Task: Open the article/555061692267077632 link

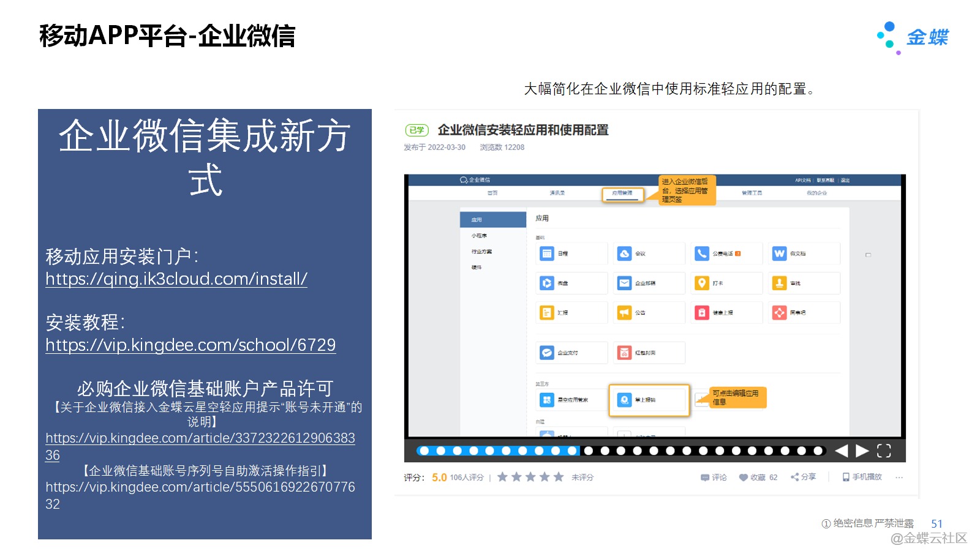Action: point(200,495)
